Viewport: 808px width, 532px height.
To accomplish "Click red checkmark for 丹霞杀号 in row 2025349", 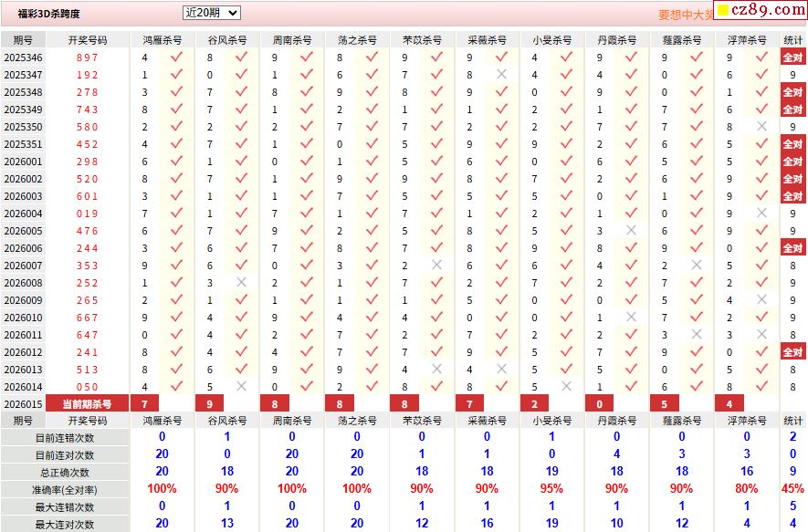I will [631, 109].
